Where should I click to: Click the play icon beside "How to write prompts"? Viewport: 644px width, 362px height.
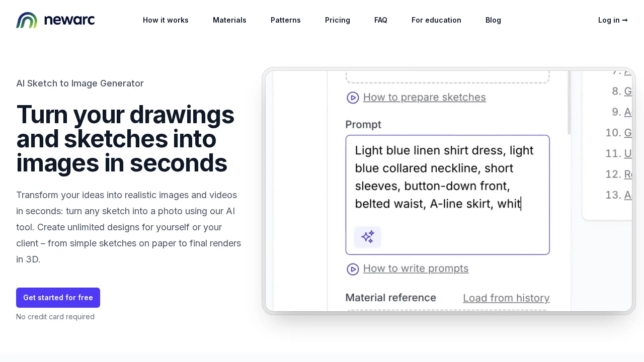(x=353, y=269)
